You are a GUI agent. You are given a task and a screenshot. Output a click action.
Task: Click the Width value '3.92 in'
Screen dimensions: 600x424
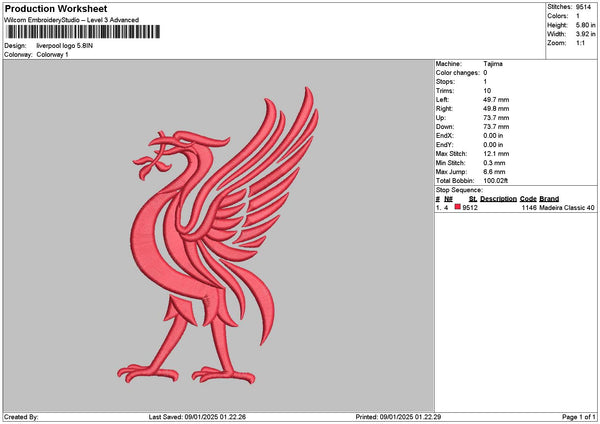click(585, 34)
